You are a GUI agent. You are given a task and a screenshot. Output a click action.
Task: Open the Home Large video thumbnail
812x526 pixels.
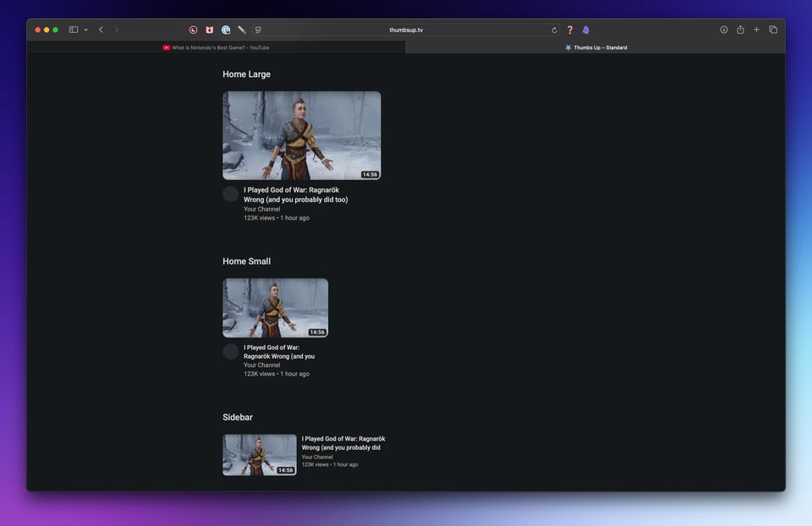pos(301,135)
